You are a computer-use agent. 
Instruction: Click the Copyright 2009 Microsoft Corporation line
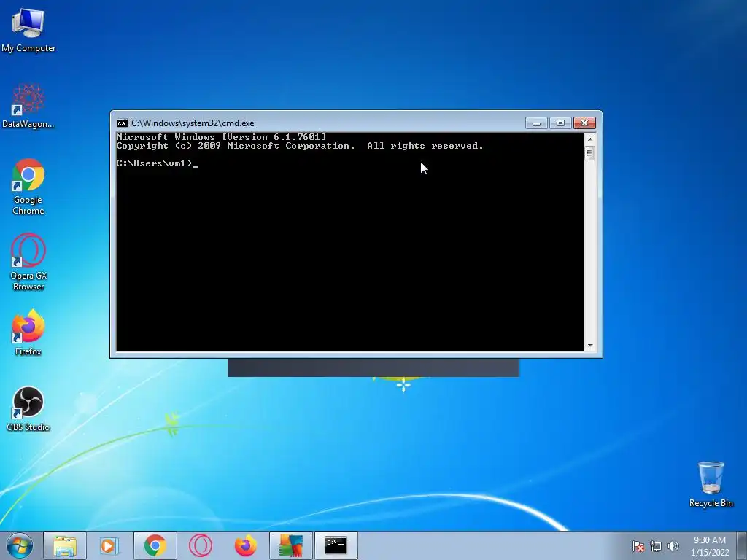pos(300,146)
